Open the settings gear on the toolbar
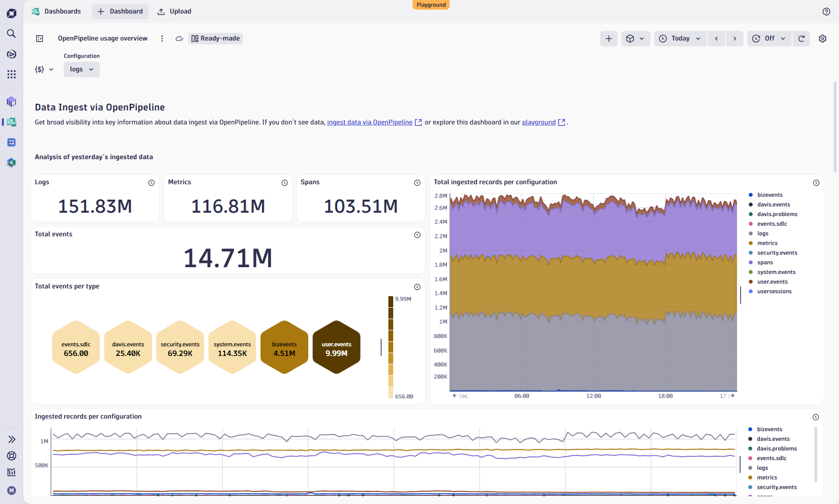839x504 pixels. coord(823,38)
